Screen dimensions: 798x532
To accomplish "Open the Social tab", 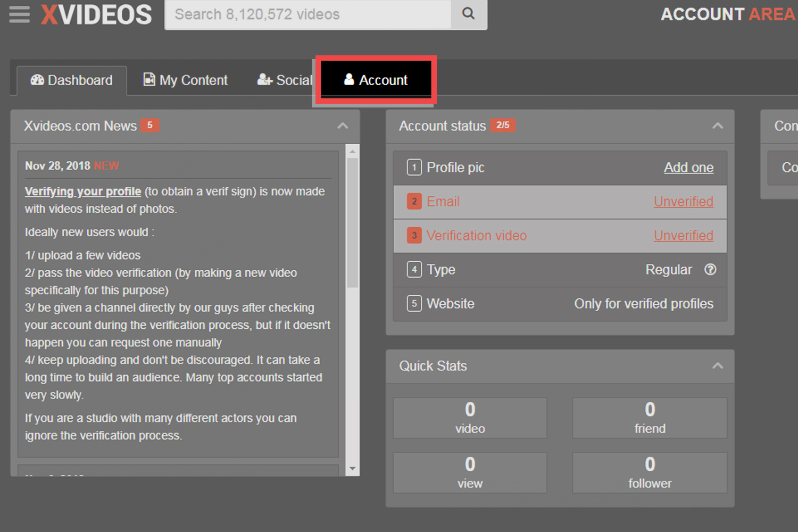I will tap(285, 80).
